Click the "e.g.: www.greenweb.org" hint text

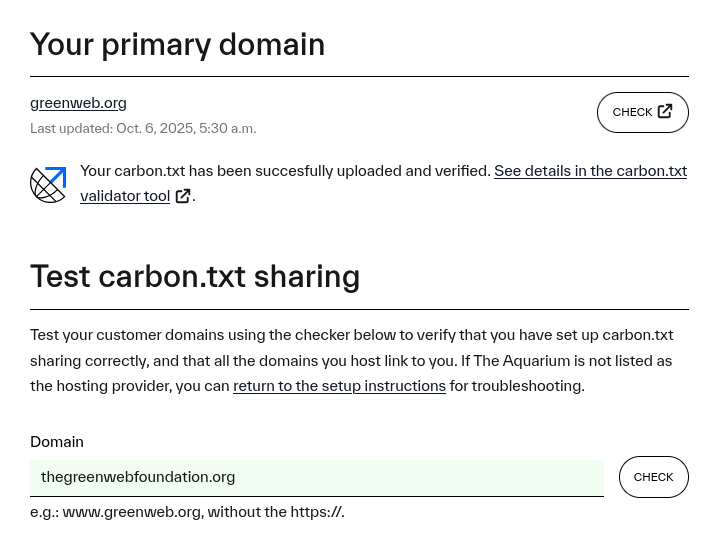coord(187,512)
